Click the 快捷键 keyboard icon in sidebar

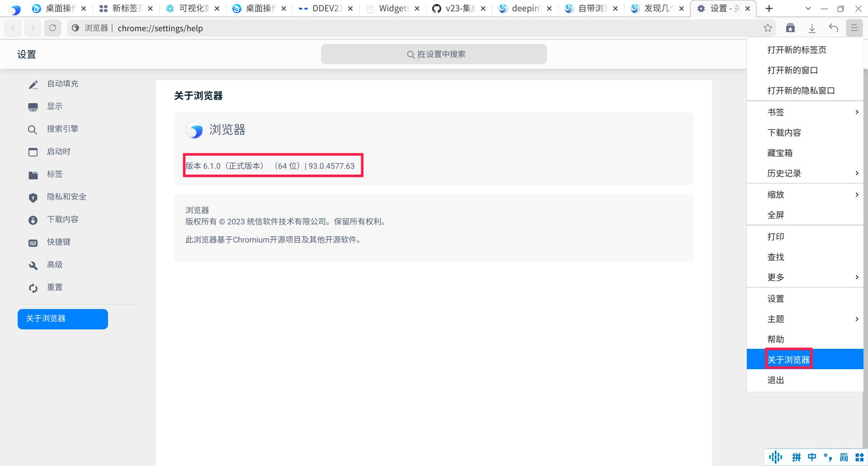[x=33, y=242]
